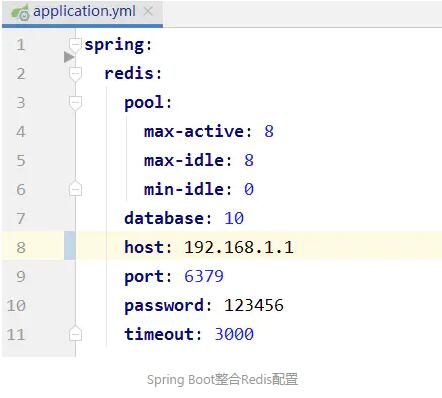Click the spring: key text
442x398 pixels.
coord(118,45)
